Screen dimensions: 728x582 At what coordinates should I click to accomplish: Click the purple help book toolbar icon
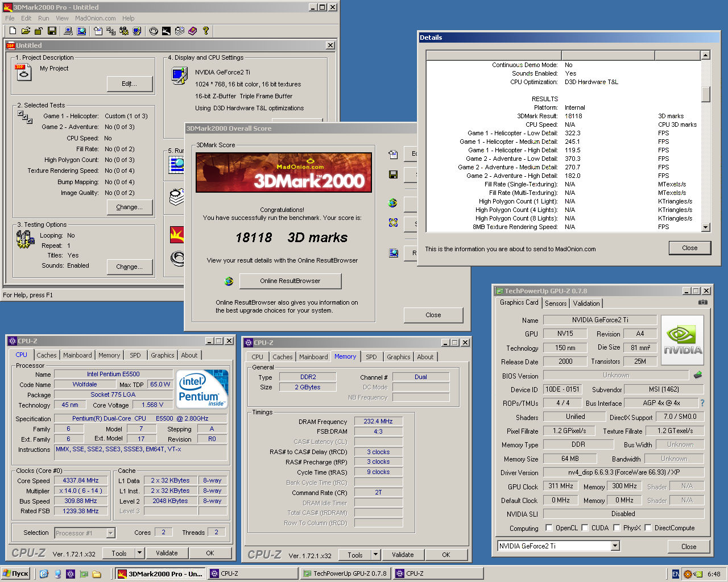(193, 31)
